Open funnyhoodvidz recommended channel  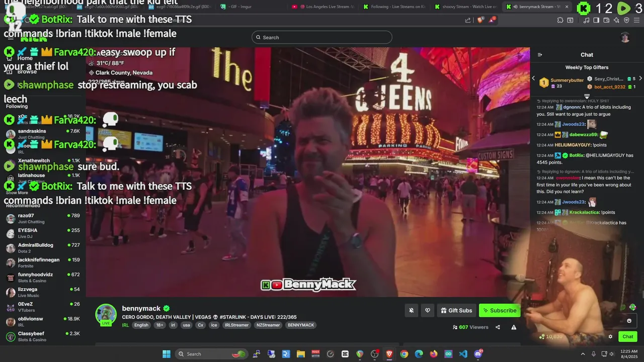43,278
